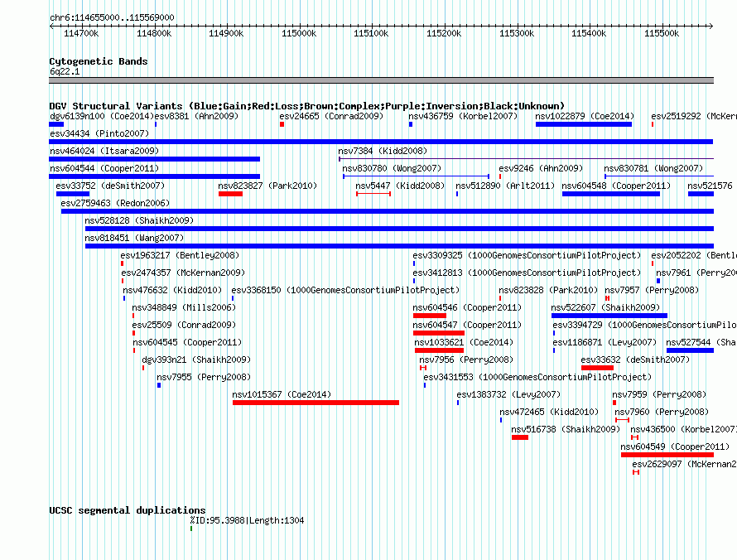Click the esv24665 (Conrad2009) label
This screenshot has width=737, height=560.
pyautogui.click(x=331, y=116)
